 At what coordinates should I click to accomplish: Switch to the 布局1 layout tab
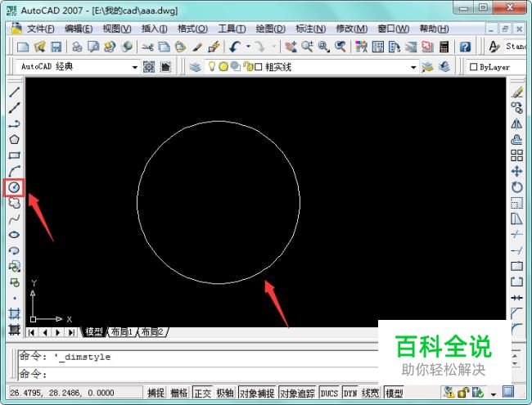[x=122, y=331]
